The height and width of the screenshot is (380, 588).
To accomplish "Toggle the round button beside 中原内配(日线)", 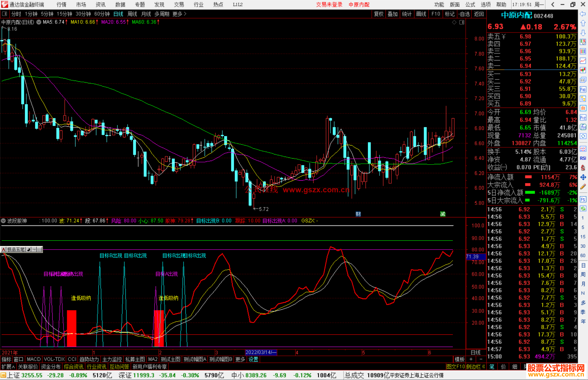I will (39, 22).
